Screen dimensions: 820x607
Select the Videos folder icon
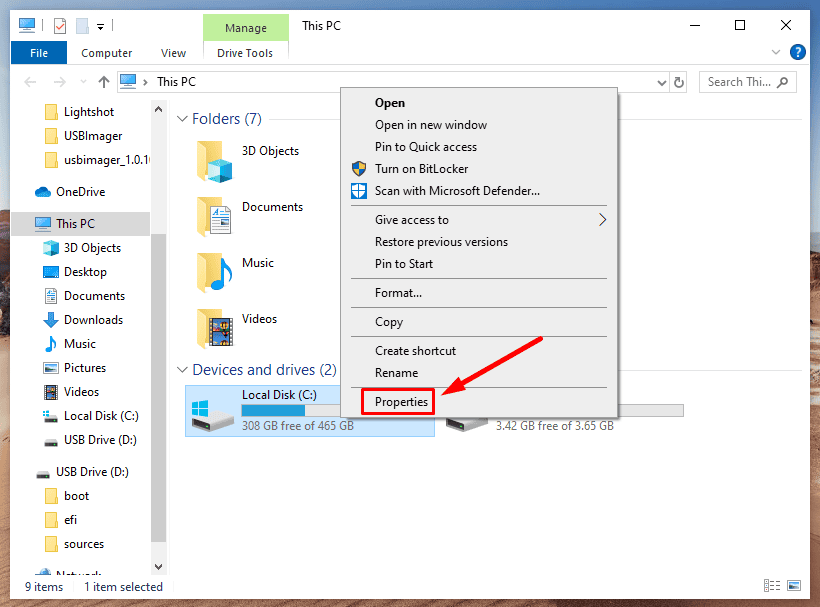pos(214,328)
